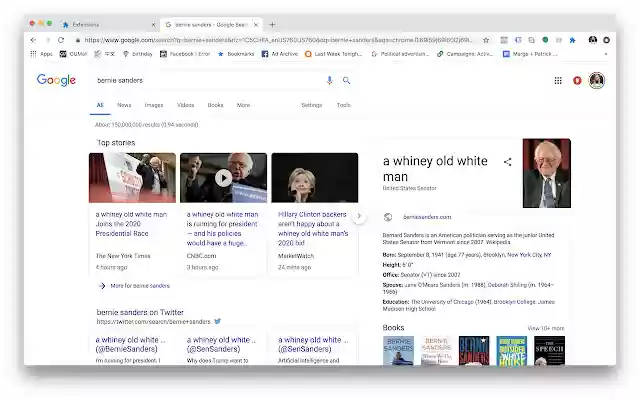Viewport: 640px width, 400px height.
Task: Open the Ad Archive Facebook bookmark
Action: pyautogui.click(x=280, y=54)
